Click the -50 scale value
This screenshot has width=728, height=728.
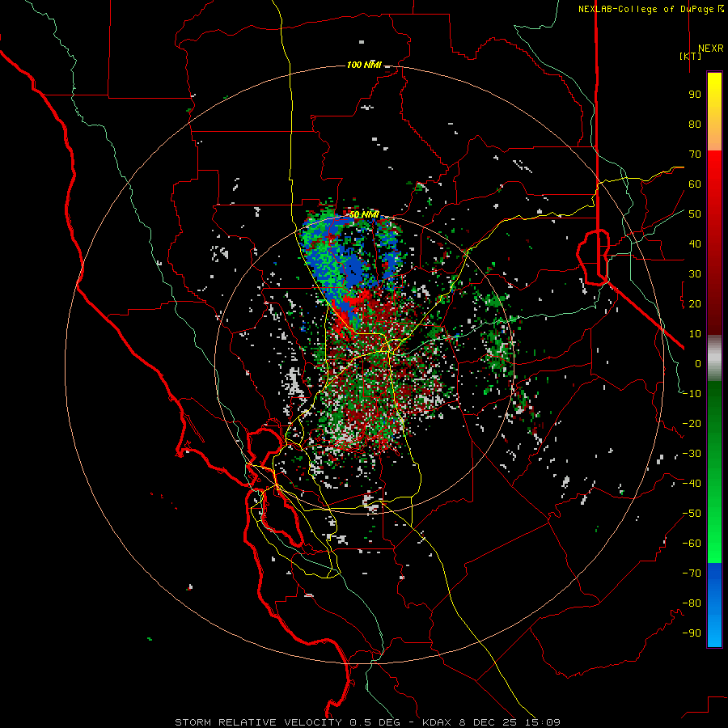point(692,514)
